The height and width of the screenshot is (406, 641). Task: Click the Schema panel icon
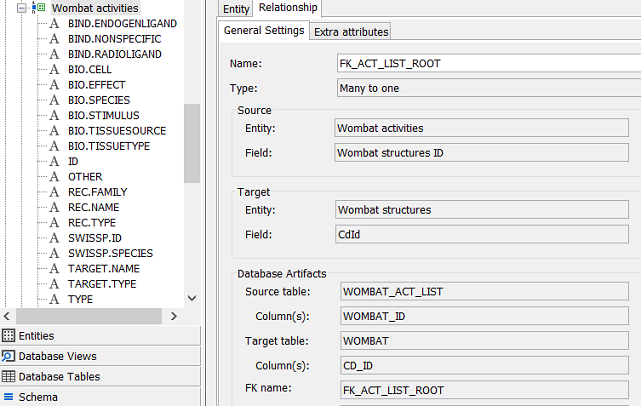(9, 397)
